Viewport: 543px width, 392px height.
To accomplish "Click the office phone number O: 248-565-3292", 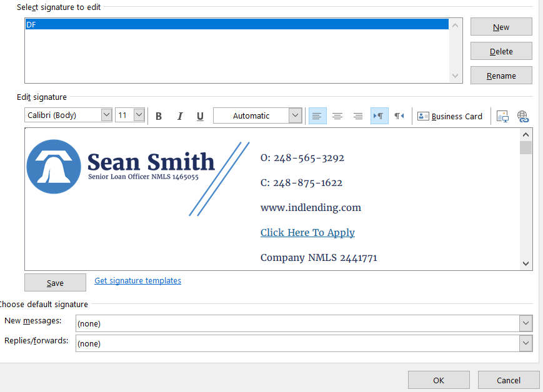I will (302, 158).
